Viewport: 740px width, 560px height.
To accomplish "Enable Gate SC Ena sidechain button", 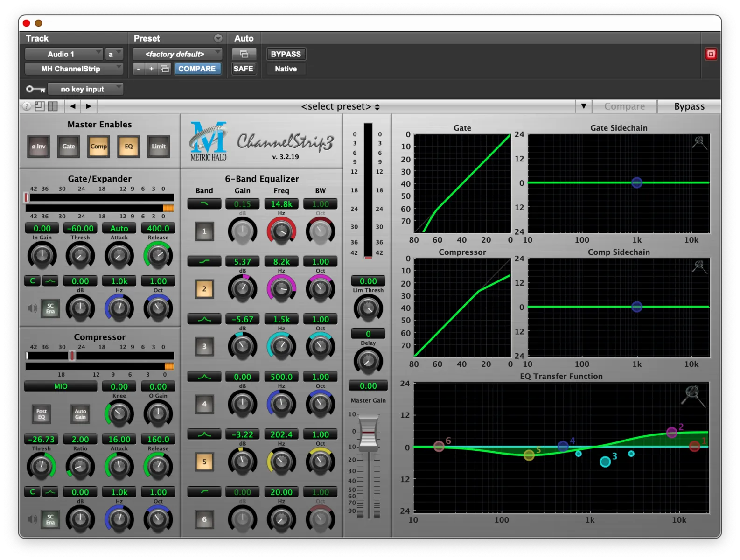I will click(x=50, y=308).
